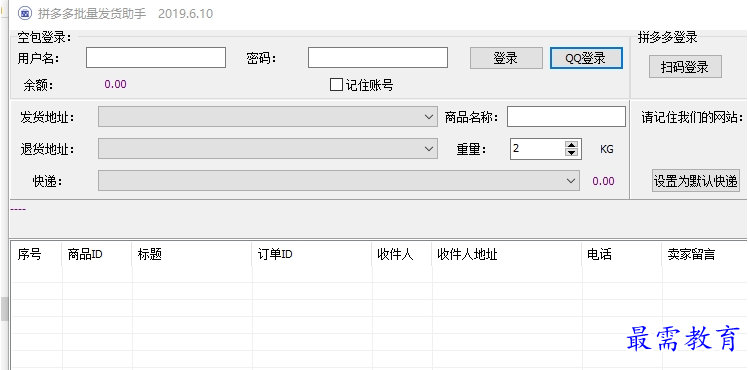
Task: Click the 空包登录 group label
Action: 44,37
